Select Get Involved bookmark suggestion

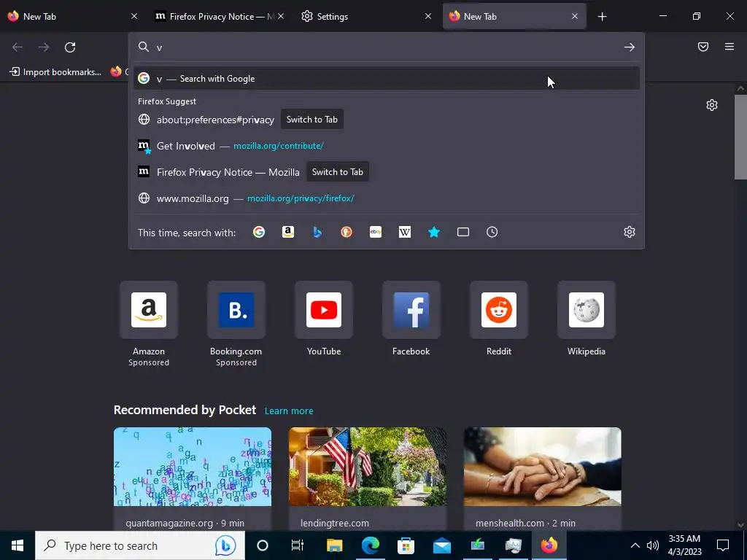click(387, 146)
